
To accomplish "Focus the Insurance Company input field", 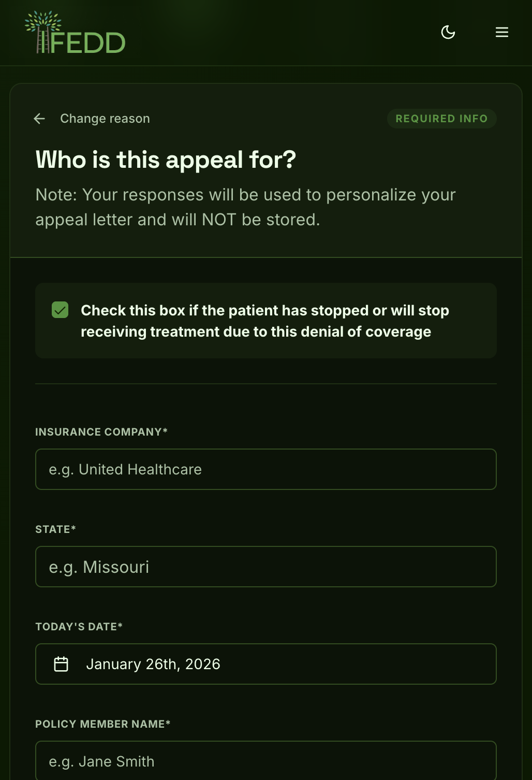I will point(265,469).
